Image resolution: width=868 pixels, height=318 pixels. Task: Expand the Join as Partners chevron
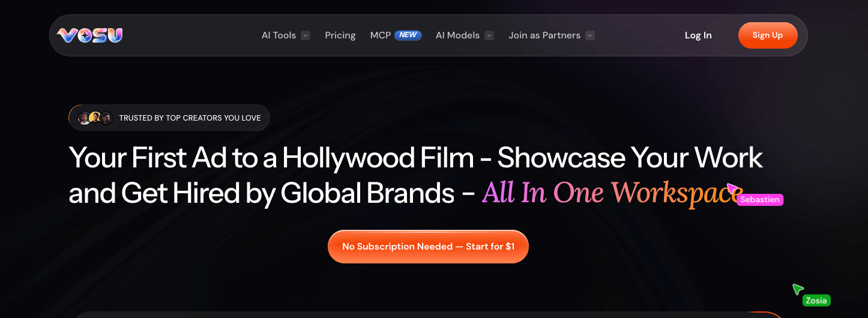click(590, 35)
